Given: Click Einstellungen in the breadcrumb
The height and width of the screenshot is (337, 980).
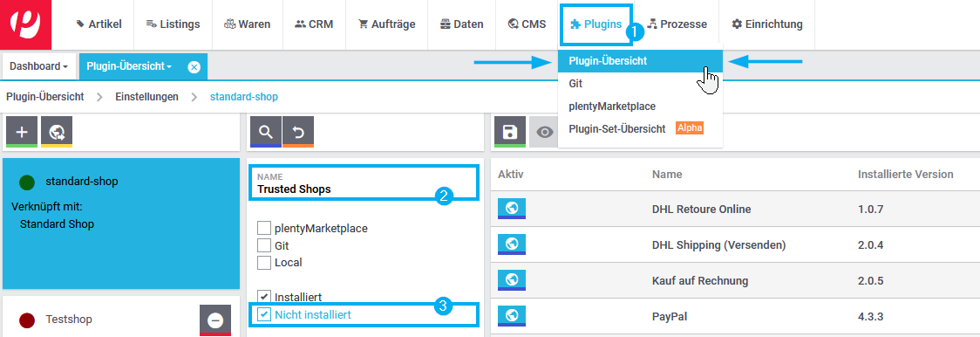Looking at the screenshot, I should click(146, 97).
